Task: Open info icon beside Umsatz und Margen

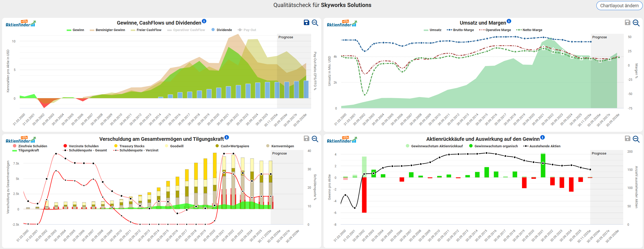Action: (x=509, y=21)
